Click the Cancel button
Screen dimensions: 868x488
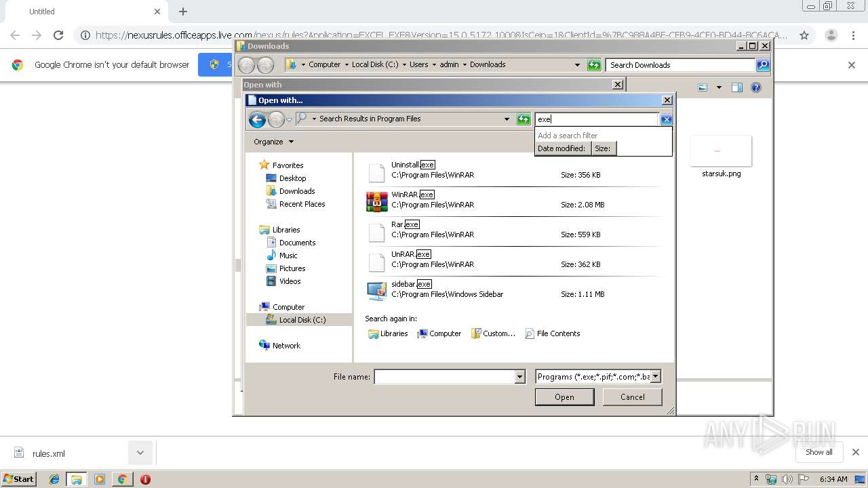click(633, 397)
